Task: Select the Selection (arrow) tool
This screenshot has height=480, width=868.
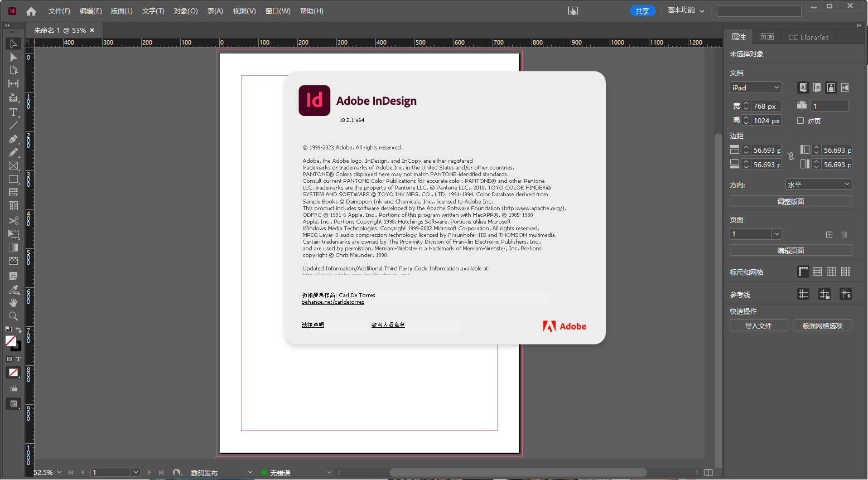Action: pos(13,43)
